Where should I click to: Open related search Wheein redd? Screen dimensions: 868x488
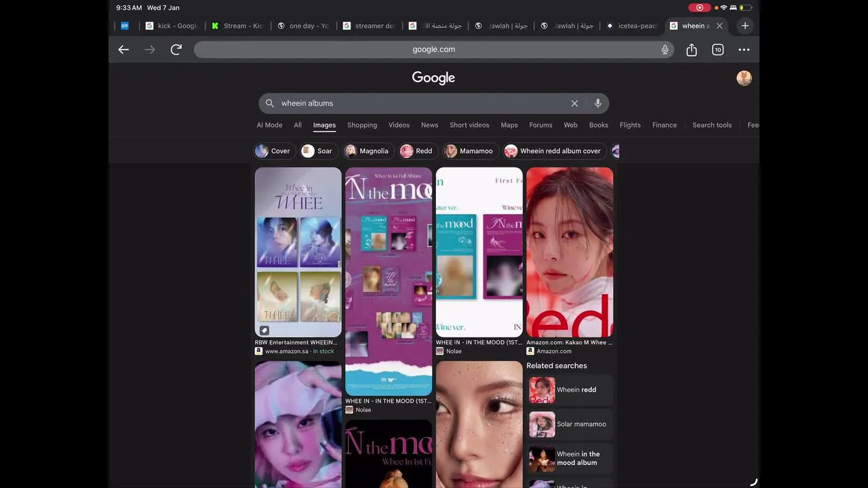[x=570, y=390]
